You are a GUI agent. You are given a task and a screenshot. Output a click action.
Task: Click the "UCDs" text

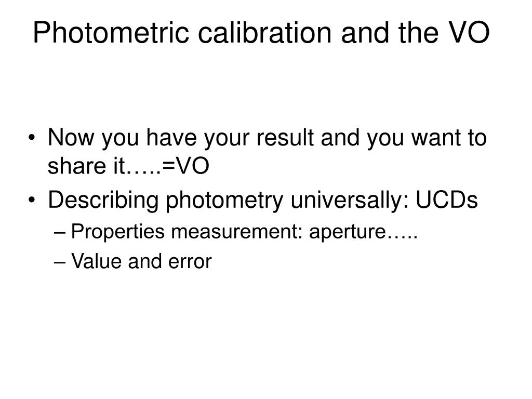[447, 200]
